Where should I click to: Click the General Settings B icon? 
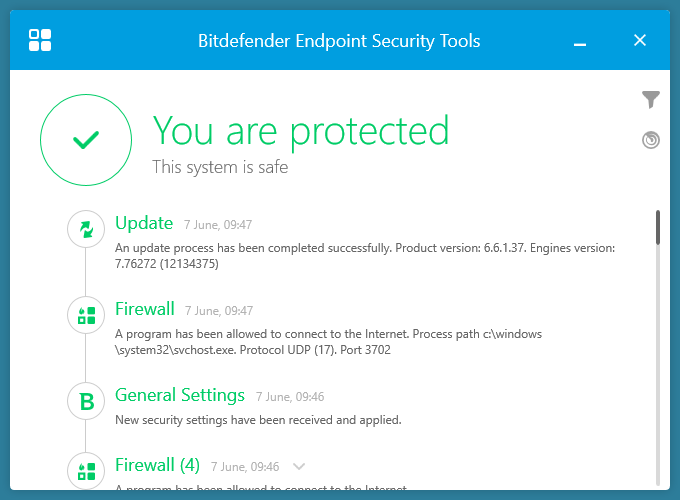(x=86, y=401)
